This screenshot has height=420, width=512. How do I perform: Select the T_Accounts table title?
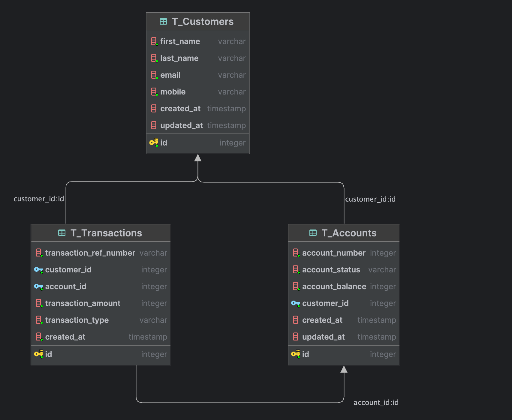[x=349, y=233]
